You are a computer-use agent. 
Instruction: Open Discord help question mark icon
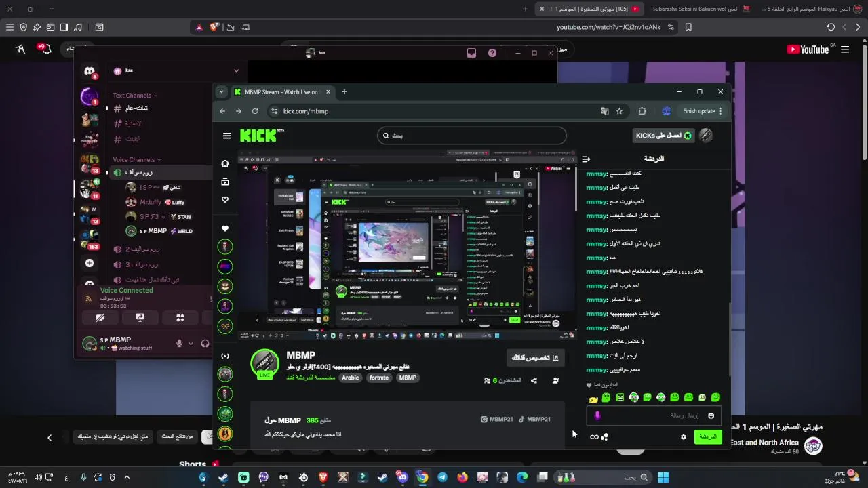point(492,53)
